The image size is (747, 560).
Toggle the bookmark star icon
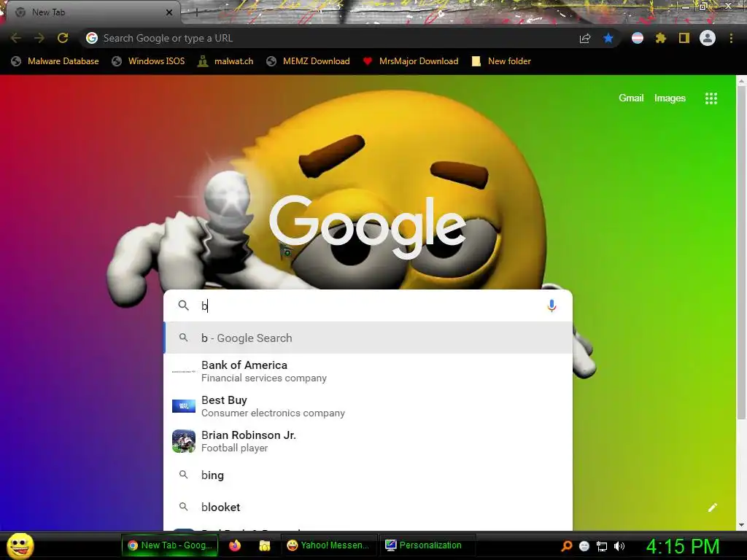click(x=608, y=38)
